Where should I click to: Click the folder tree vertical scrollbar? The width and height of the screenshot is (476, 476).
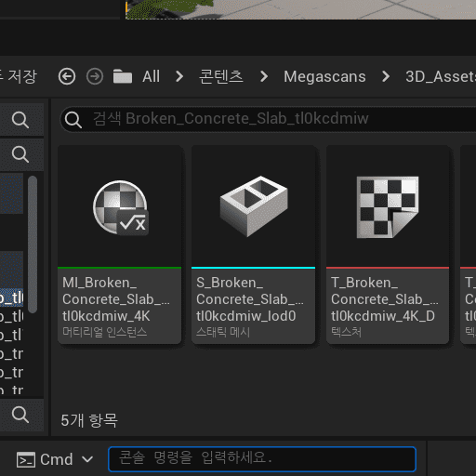coord(33,245)
